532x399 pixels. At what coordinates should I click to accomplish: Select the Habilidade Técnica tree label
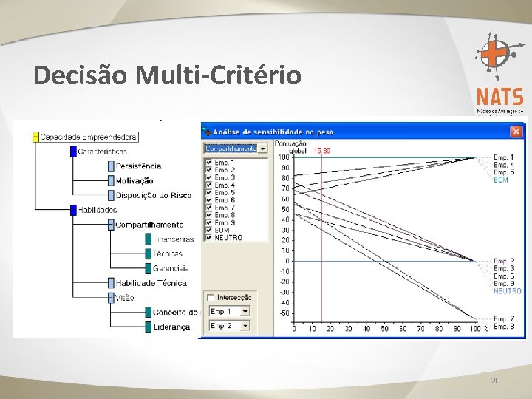pos(151,283)
